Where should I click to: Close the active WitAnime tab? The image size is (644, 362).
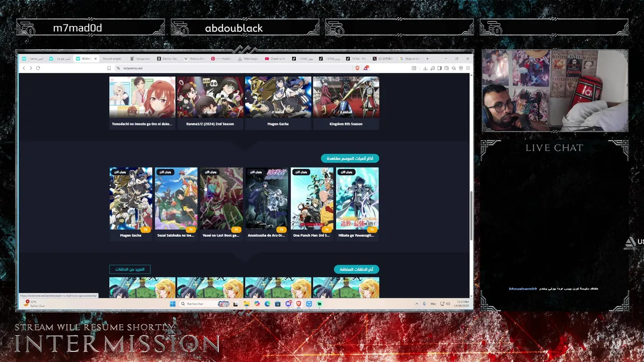tap(95, 59)
